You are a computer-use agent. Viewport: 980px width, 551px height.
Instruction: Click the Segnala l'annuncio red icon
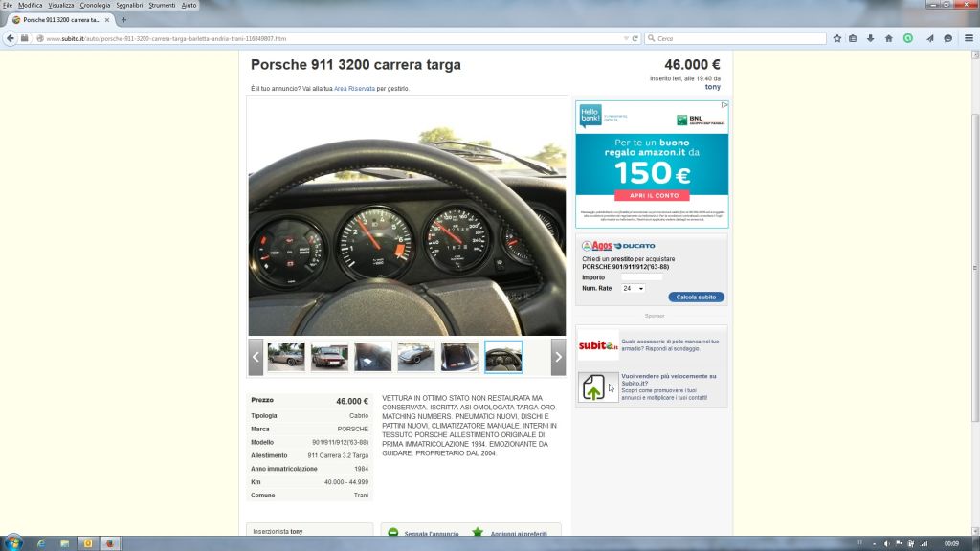[x=393, y=533]
